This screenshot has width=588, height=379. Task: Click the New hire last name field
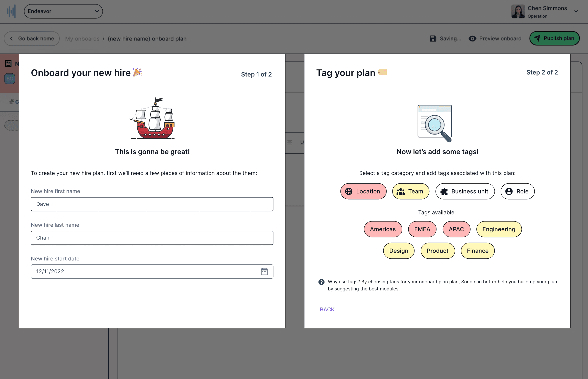point(152,238)
